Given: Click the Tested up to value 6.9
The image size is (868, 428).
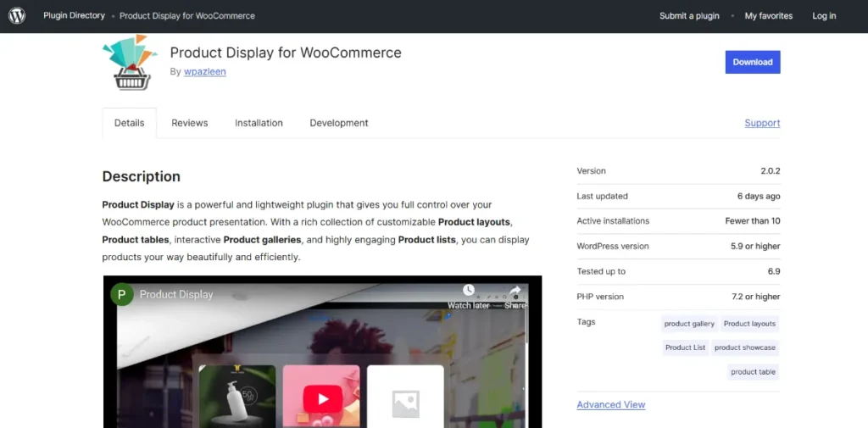Looking at the screenshot, I should coord(773,271).
